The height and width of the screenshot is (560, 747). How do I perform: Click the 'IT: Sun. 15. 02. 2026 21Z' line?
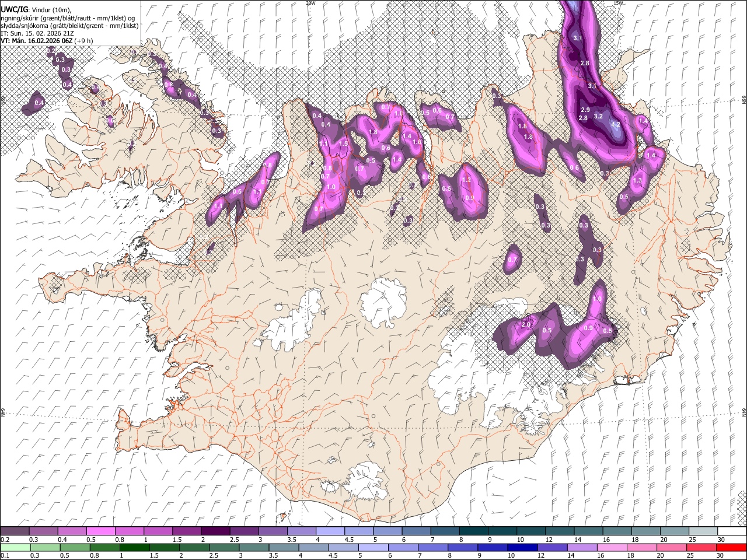(37, 33)
